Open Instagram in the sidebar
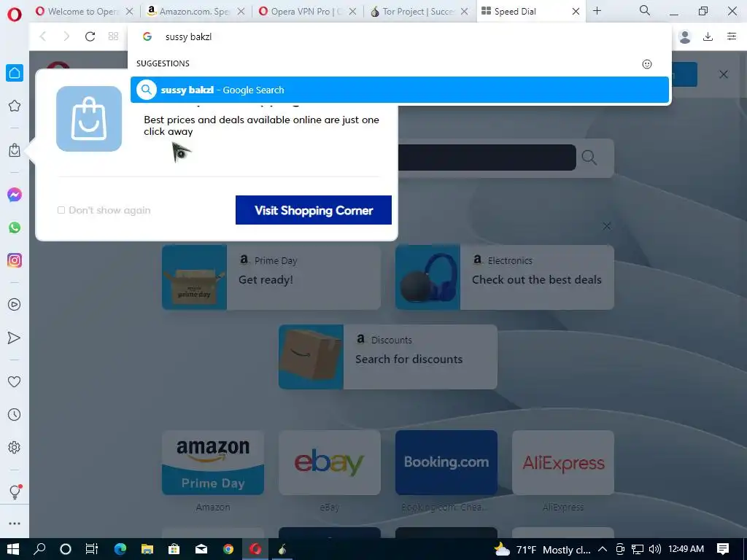Image resolution: width=747 pixels, height=560 pixels. [x=15, y=260]
